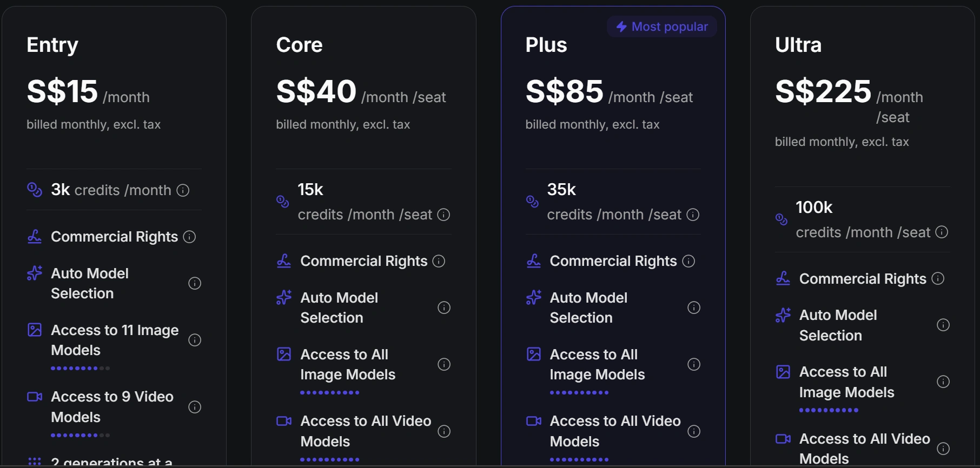This screenshot has height=468, width=980.
Task: Click Entry plan Commercial Rights stamp icon
Action: 35,237
